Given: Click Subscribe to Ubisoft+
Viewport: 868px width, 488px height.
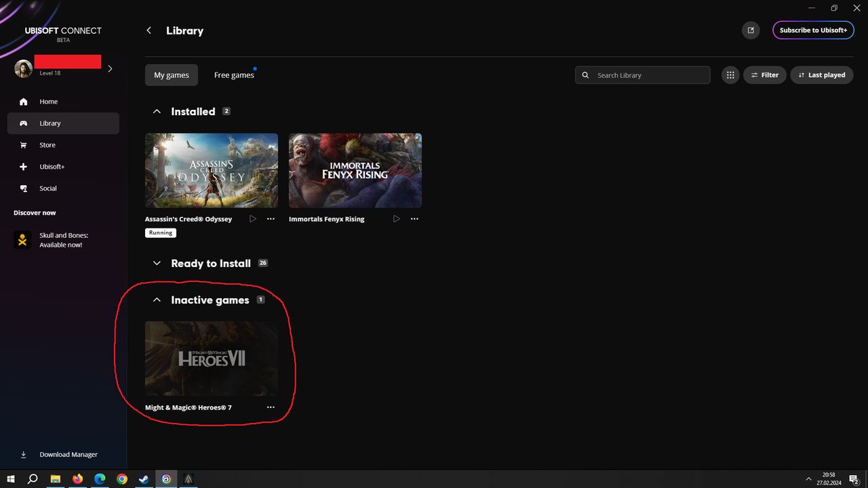Looking at the screenshot, I should coord(813,30).
